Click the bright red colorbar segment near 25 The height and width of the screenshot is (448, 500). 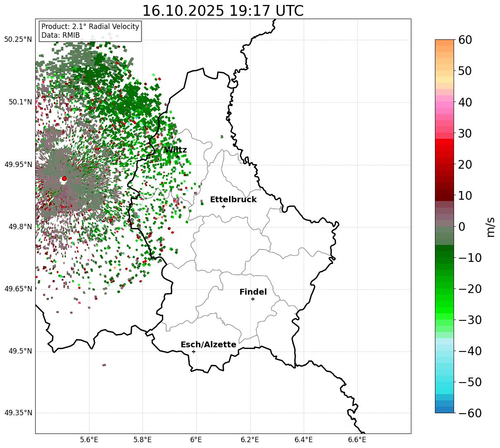pyautogui.click(x=444, y=148)
